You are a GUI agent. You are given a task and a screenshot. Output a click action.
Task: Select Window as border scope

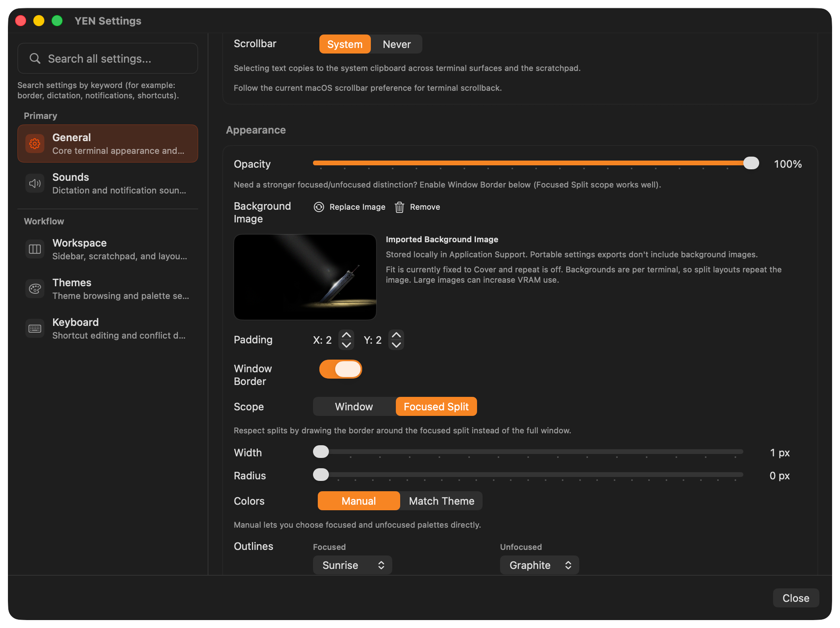[354, 407]
